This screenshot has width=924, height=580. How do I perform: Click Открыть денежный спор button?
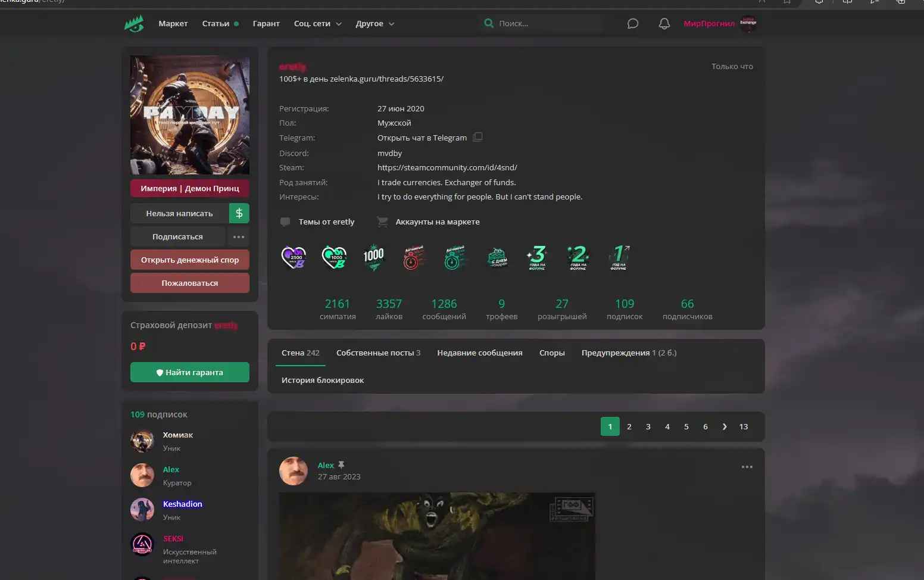(x=190, y=260)
